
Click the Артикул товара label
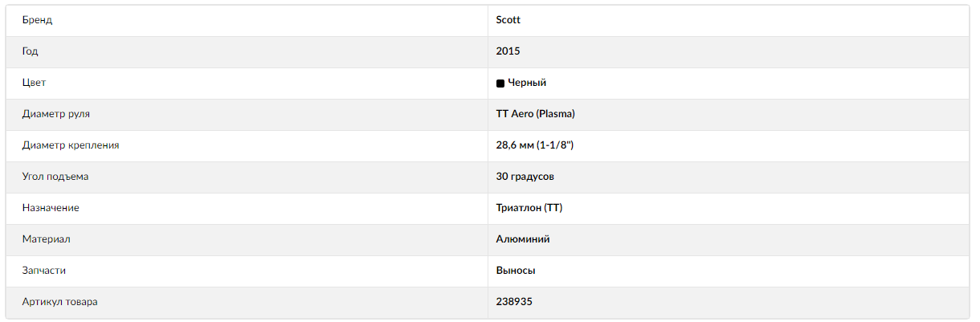pos(60,302)
